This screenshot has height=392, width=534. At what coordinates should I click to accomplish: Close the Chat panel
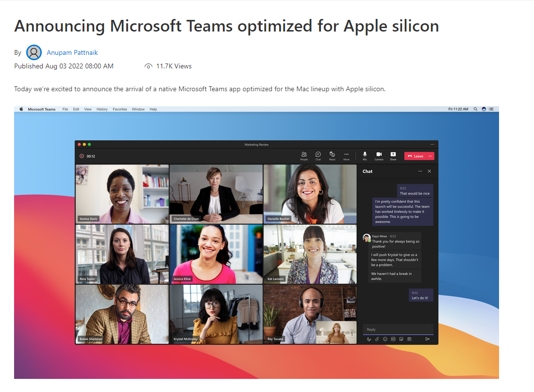tap(430, 171)
